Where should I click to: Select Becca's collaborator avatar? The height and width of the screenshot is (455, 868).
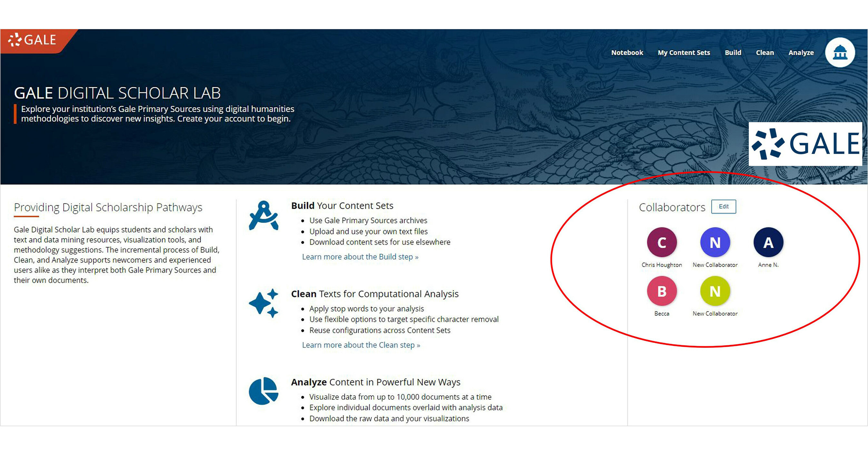(661, 291)
